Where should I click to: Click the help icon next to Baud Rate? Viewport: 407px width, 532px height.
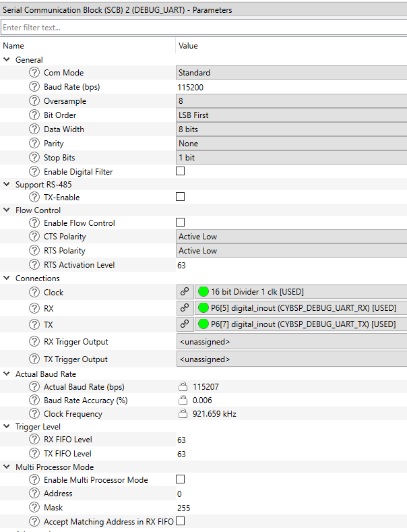[34, 87]
